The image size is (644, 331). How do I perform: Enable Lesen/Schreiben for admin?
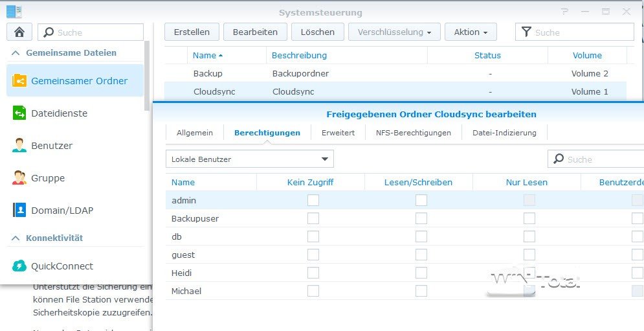(421, 201)
